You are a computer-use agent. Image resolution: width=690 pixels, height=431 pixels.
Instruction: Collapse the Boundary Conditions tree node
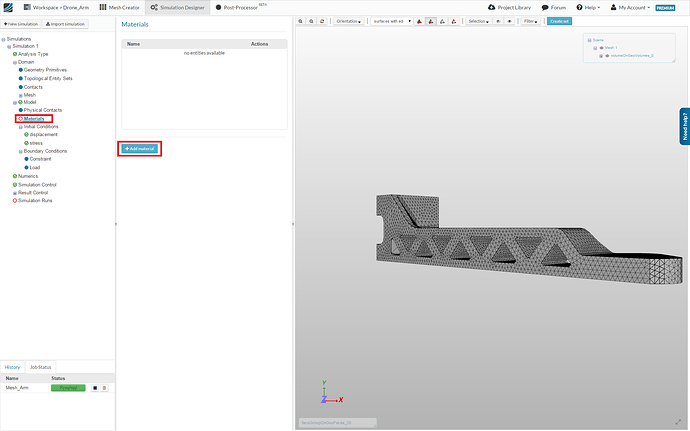[x=20, y=151]
